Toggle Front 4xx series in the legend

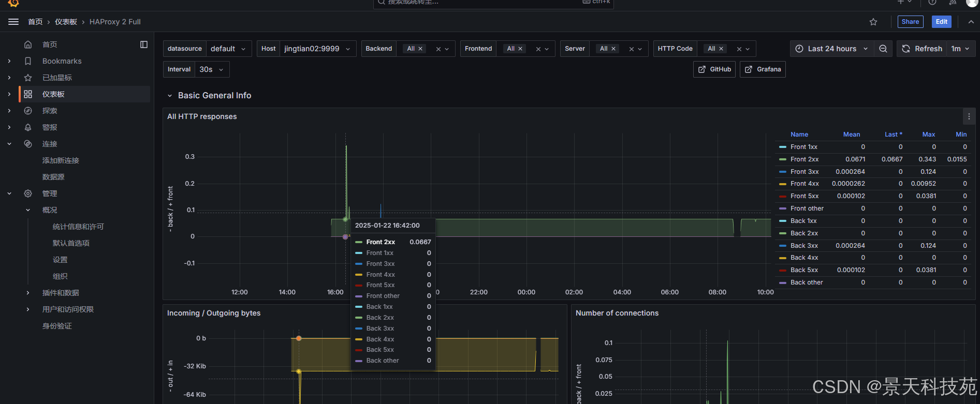click(805, 184)
